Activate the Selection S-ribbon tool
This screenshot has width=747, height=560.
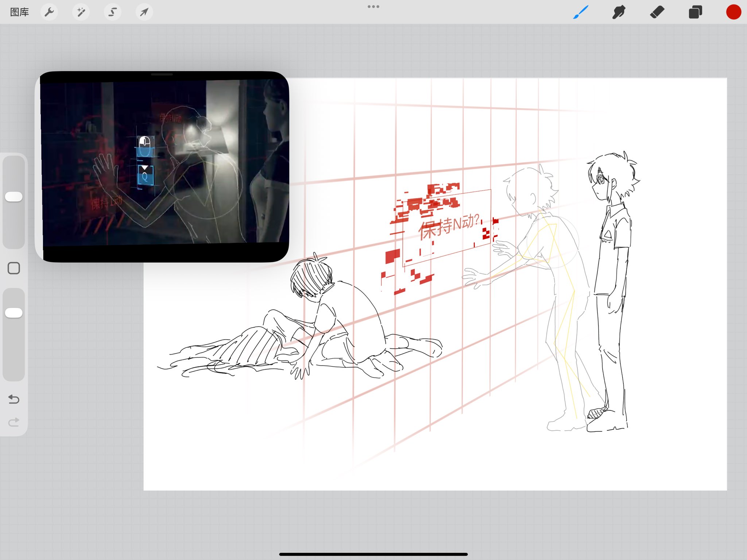tap(112, 12)
